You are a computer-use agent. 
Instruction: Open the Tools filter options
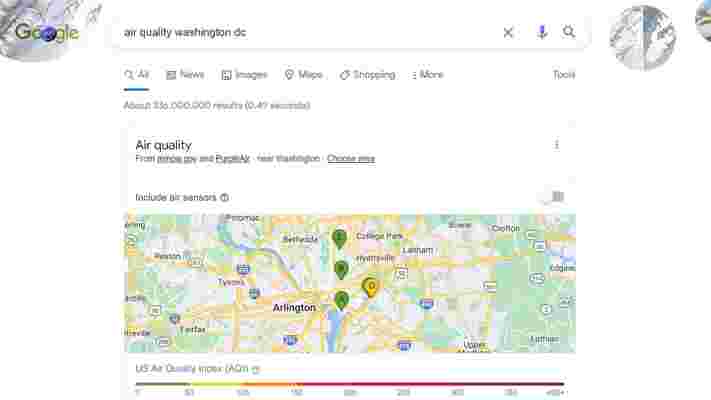[564, 74]
